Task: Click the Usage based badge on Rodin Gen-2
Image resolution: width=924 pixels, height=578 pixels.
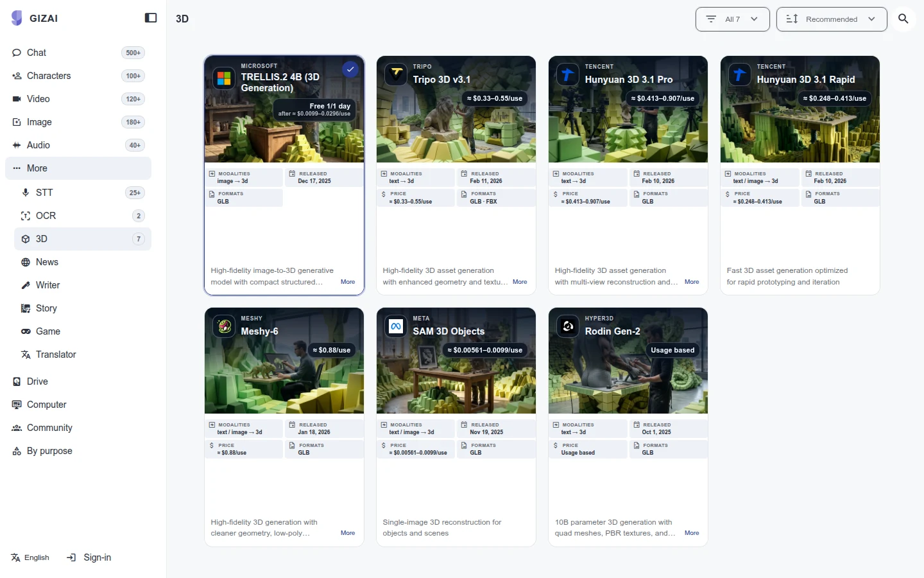Action: tap(672, 350)
